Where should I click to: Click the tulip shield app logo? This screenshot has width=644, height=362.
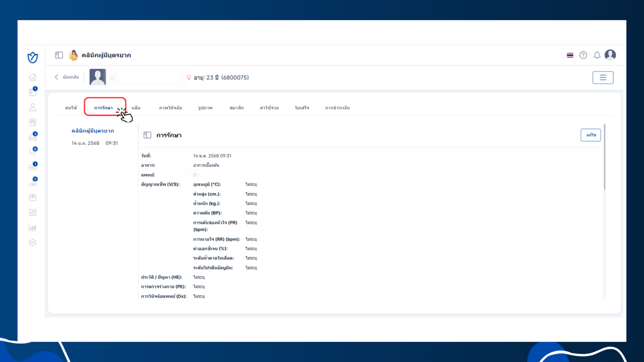(x=33, y=57)
